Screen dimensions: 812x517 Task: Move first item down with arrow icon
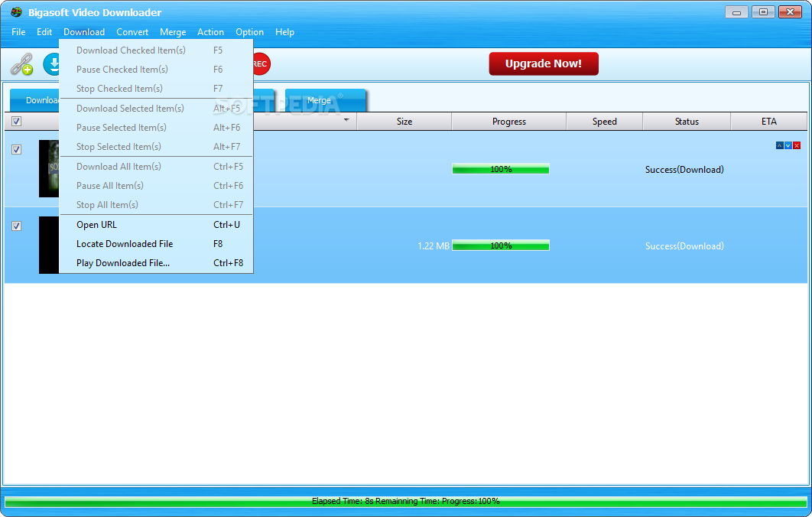788,145
